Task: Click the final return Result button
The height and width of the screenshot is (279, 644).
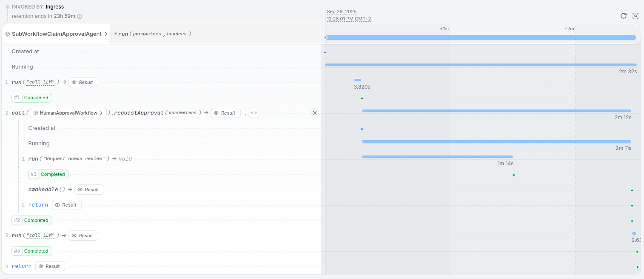Action: click(x=50, y=266)
